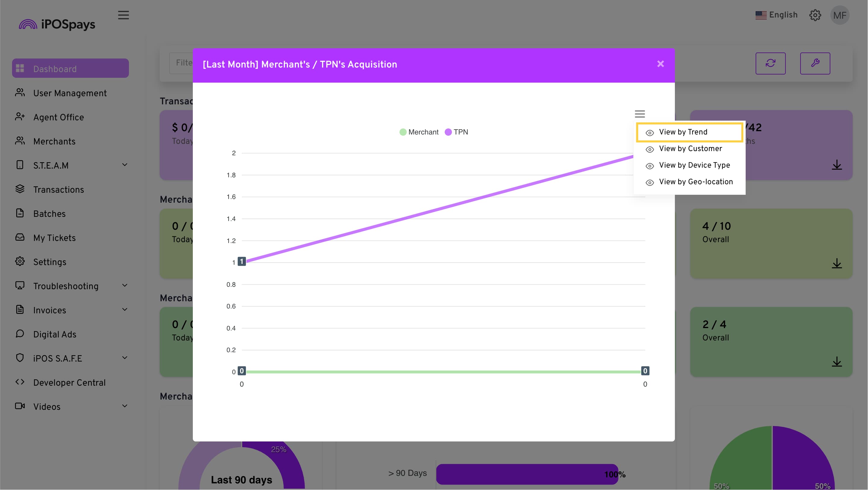Click the iPOS S.A.F.E shield icon
Viewport: 868px width, 490px height.
pos(20,358)
